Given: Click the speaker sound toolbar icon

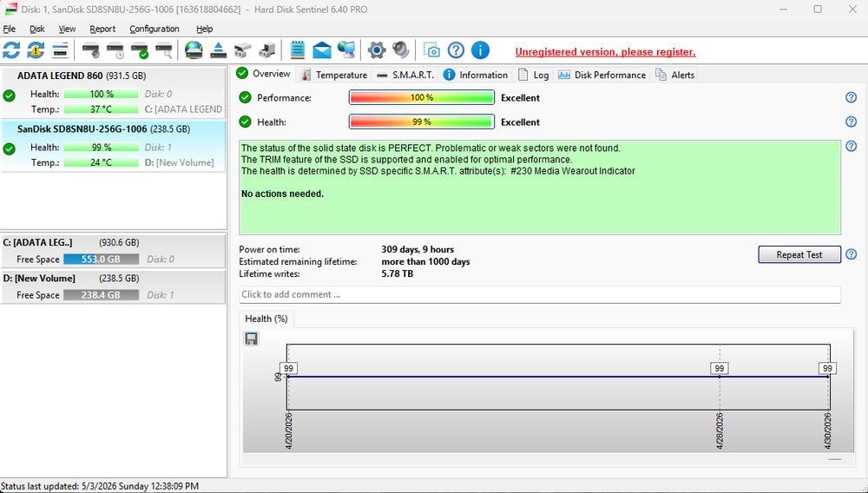Looking at the screenshot, I should pyautogui.click(x=401, y=50).
